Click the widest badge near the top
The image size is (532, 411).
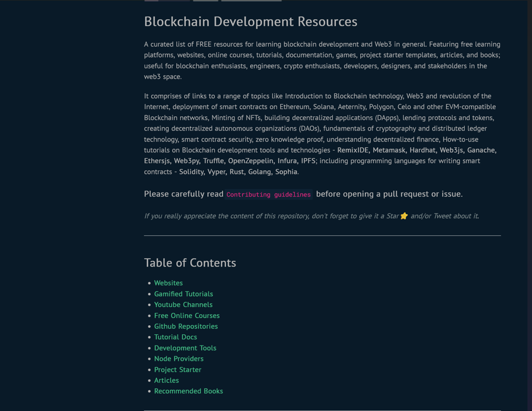[250, 2]
